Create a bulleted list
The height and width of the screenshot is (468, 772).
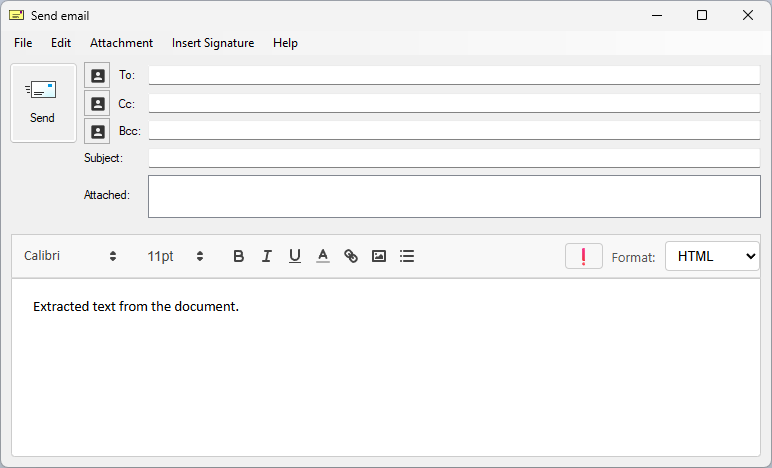(407, 256)
